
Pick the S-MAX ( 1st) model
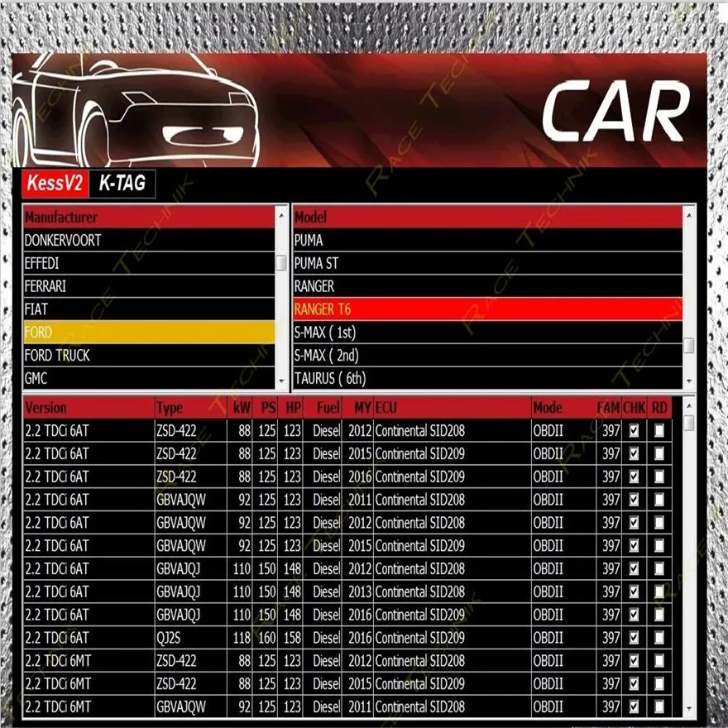pyautogui.click(x=487, y=332)
